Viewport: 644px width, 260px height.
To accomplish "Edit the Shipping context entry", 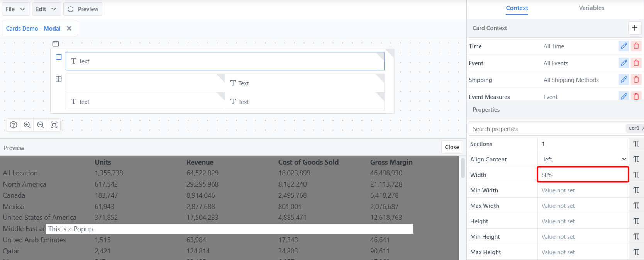I will 624,80.
